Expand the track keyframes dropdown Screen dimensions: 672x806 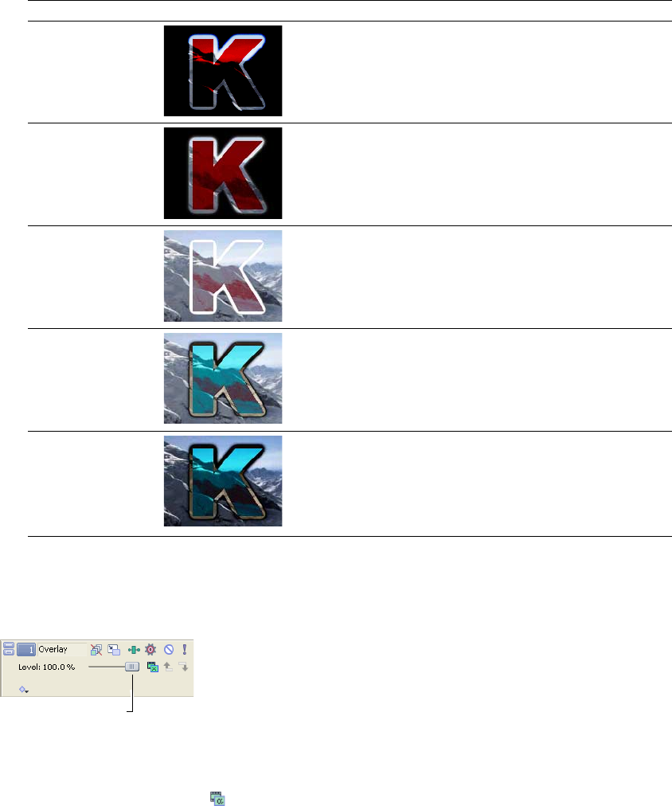coord(24,689)
